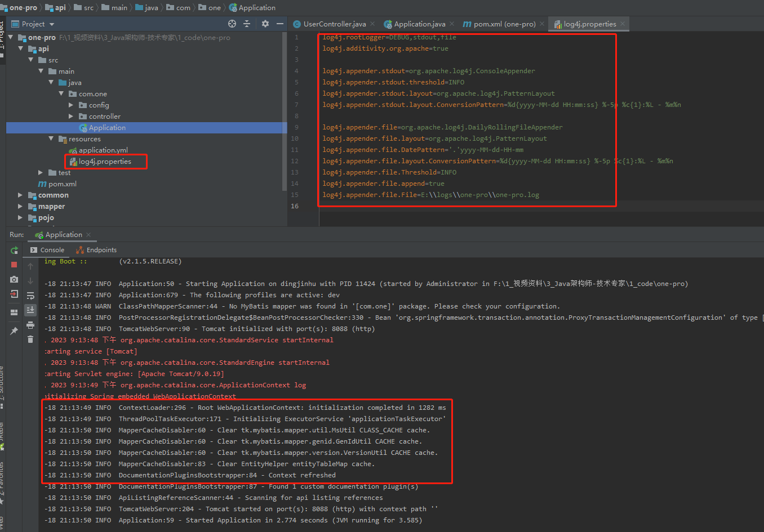Hide the Project panel with minus icon
Image resolution: width=764 pixels, height=532 pixels.
click(280, 24)
